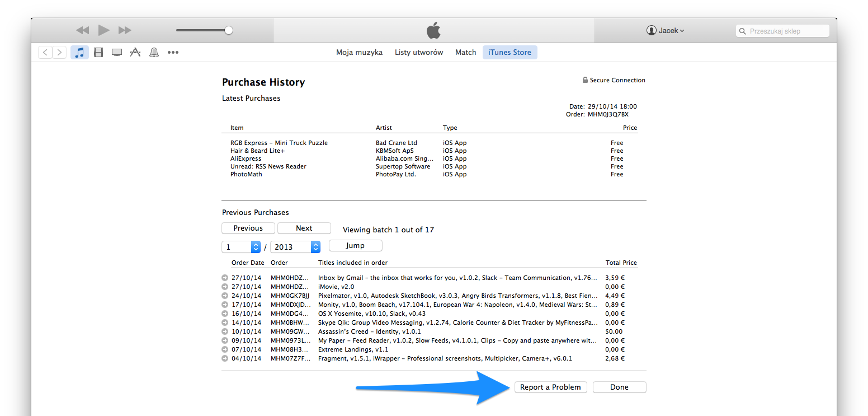Show more media types ellipsis

point(173,53)
